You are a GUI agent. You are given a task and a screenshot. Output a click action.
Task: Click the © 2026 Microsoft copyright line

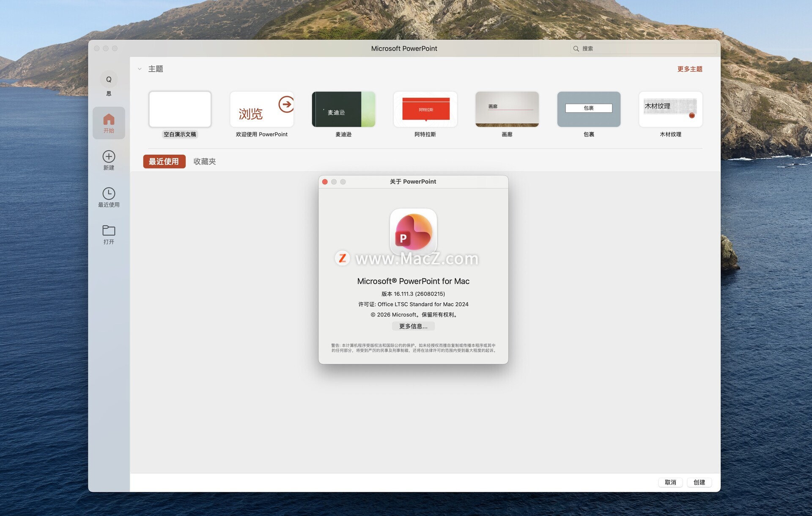(414, 315)
